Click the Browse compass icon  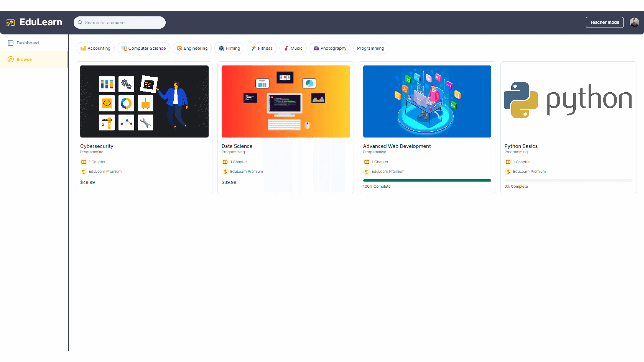click(x=11, y=59)
